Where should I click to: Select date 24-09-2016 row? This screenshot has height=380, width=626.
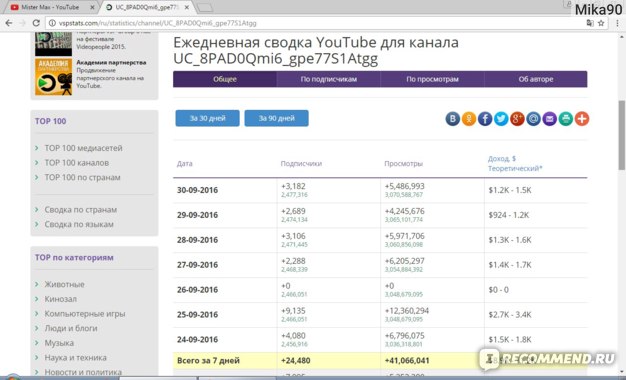380,340
